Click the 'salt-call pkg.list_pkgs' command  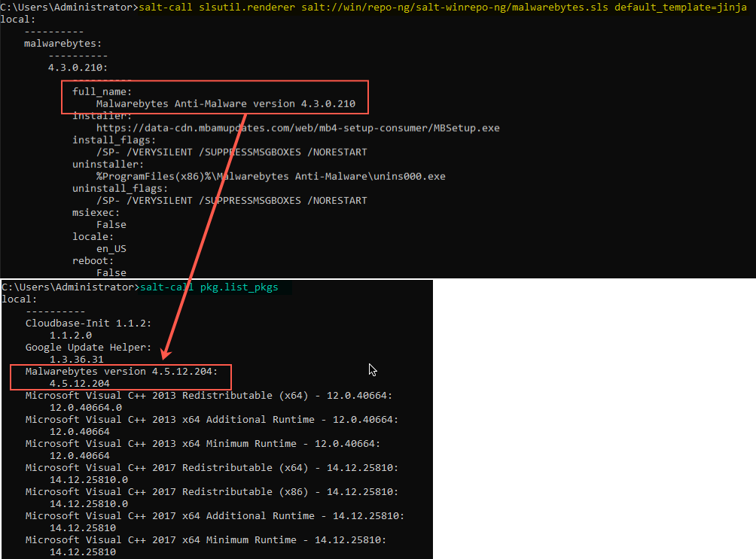coord(209,287)
